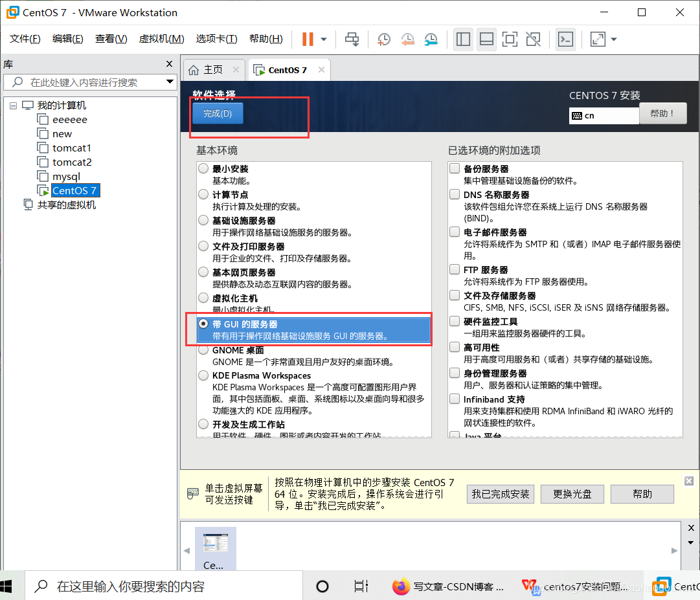Toggle the library sidebar view icon
This screenshot has height=600, width=700.
click(463, 39)
